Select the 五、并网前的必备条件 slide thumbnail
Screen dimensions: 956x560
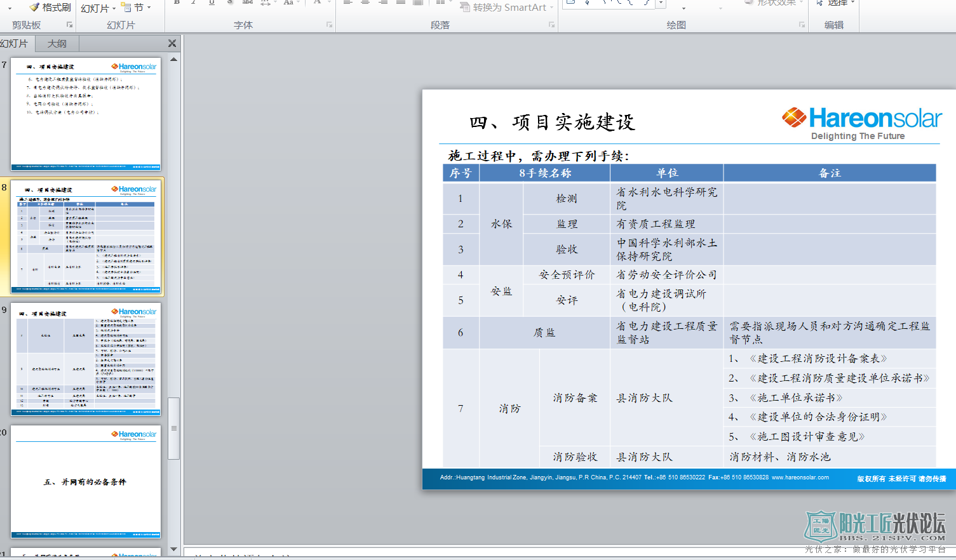click(86, 482)
